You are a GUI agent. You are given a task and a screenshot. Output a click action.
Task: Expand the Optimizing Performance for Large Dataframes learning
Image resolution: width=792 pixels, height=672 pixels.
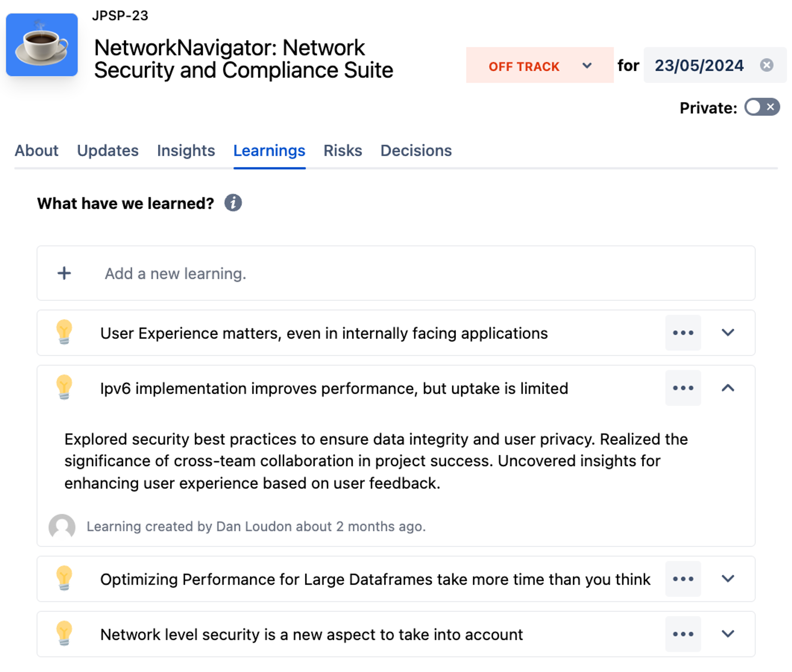(x=728, y=579)
